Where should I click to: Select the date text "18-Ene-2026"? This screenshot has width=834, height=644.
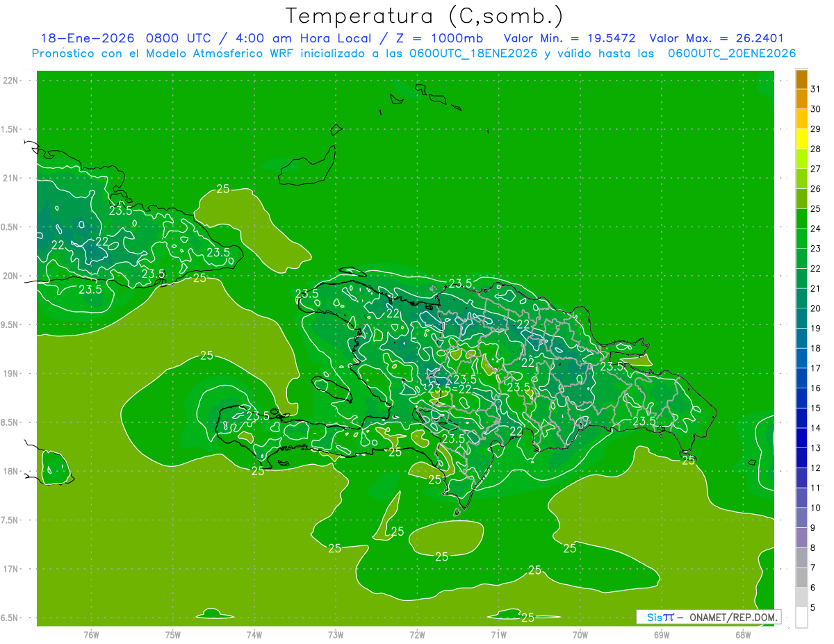pyautogui.click(x=87, y=38)
